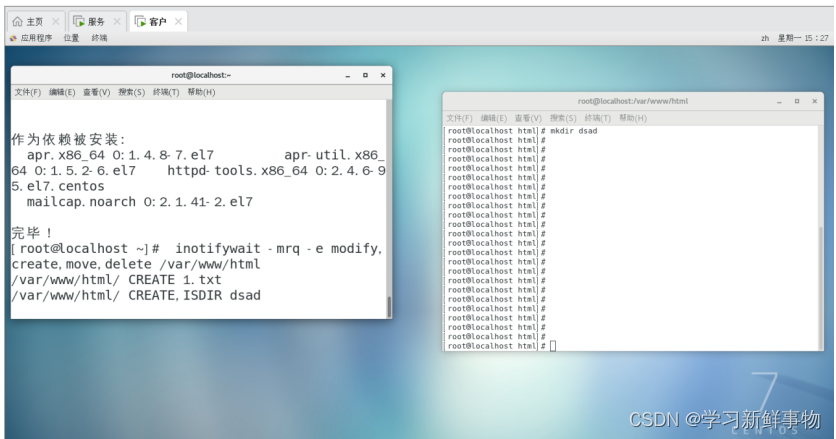
Task: Close the 客户 tab
Action: click(x=178, y=21)
